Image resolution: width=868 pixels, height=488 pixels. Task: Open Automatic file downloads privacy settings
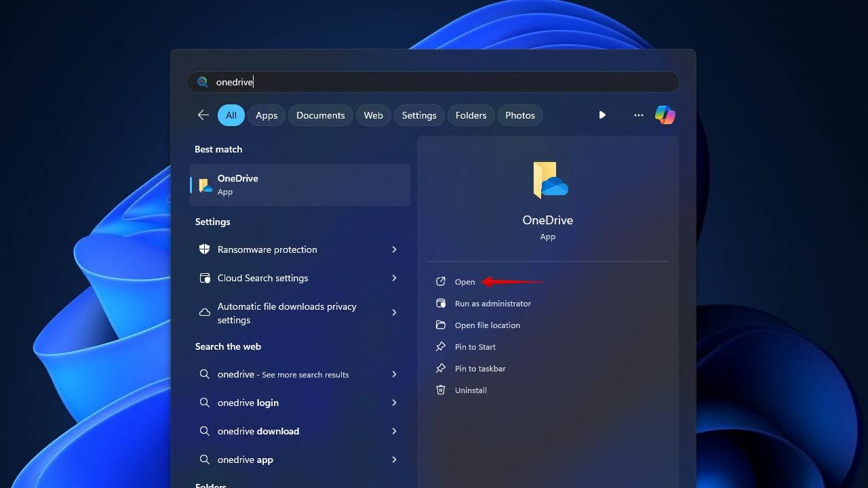point(286,312)
